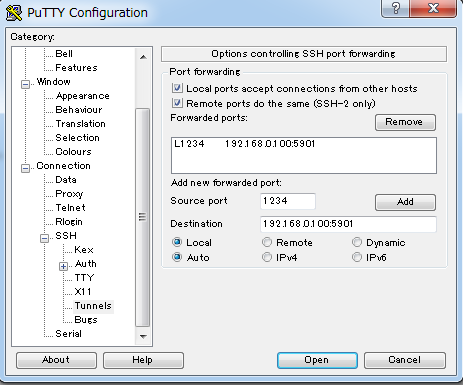Select the SSH category
This screenshot has width=463, height=385.
tap(66, 236)
